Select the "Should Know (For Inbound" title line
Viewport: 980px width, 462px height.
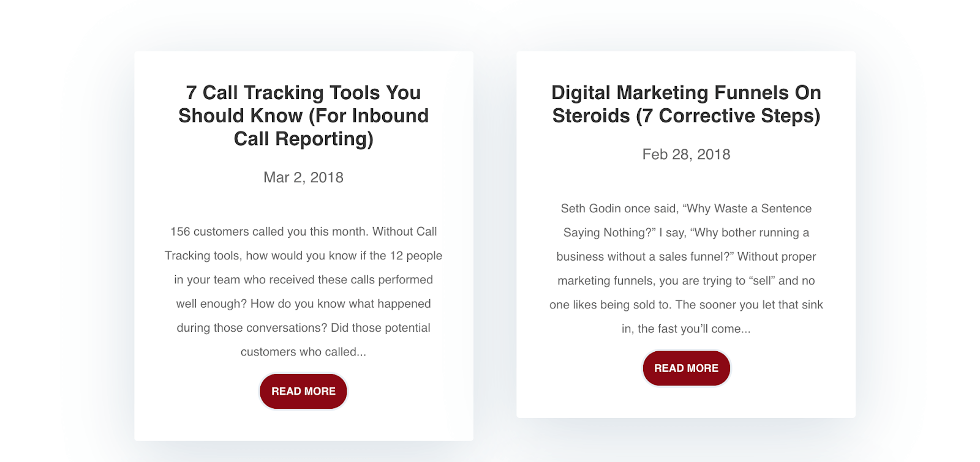[x=303, y=116]
